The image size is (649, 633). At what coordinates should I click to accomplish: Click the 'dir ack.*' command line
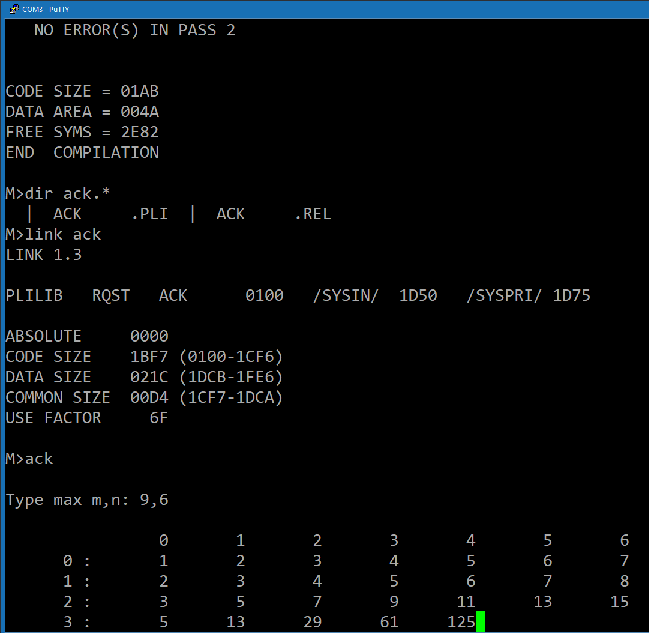click(58, 194)
